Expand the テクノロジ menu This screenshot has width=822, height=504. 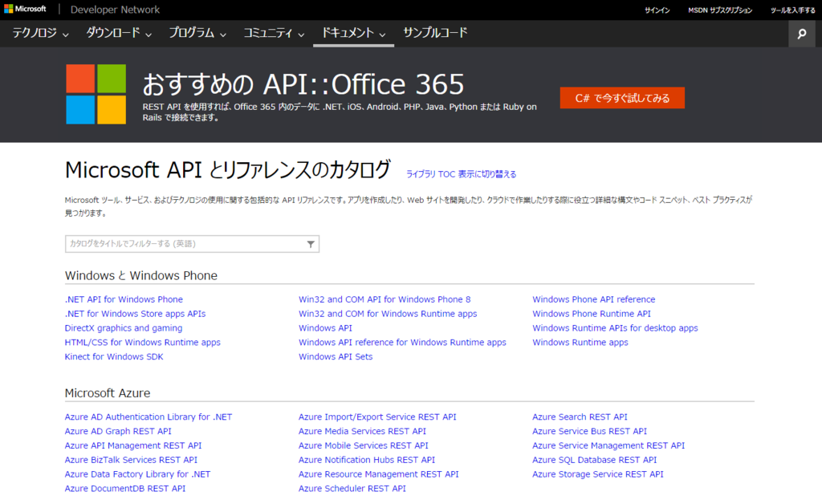[x=40, y=33]
